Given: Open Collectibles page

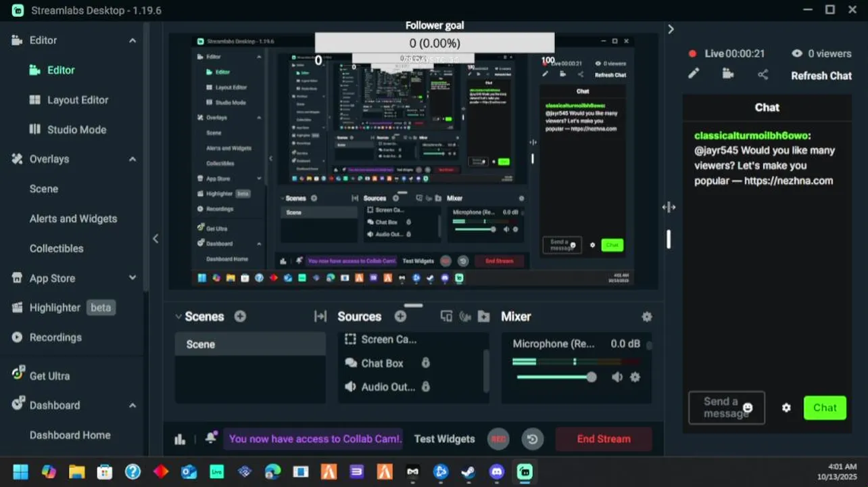Looking at the screenshot, I should click(56, 248).
